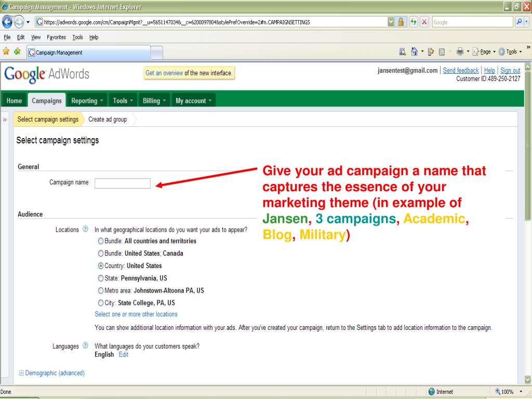Viewport: 532px width, 399px height.
Task: Select the Campaign Management browser tab
Action: [x=88, y=52]
